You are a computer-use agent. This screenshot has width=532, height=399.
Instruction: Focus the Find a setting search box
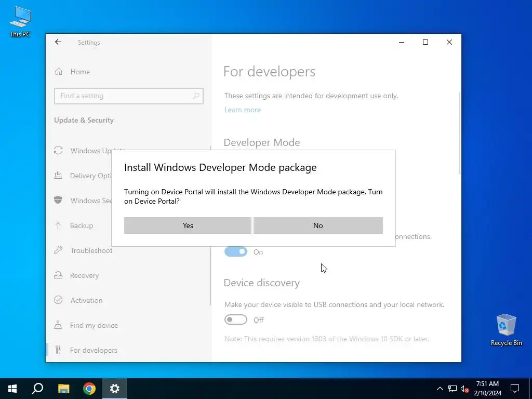tap(129, 96)
